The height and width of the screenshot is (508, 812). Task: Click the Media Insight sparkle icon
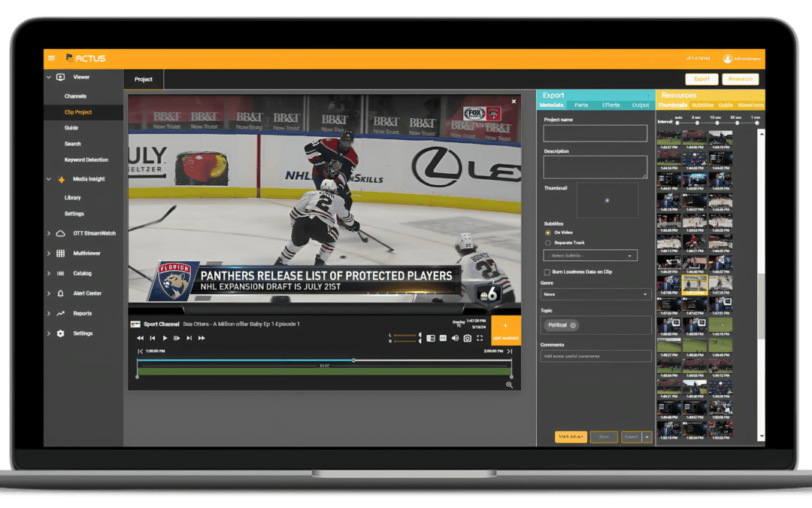pyautogui.click(x=61, y=179)
